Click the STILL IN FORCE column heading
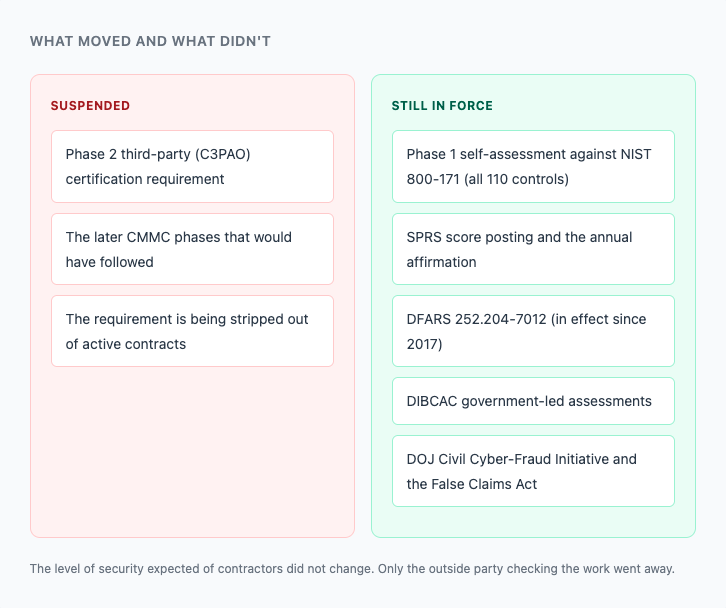This screenshot has width=726, height=608. pyautogui.click(x=442, y=106)
